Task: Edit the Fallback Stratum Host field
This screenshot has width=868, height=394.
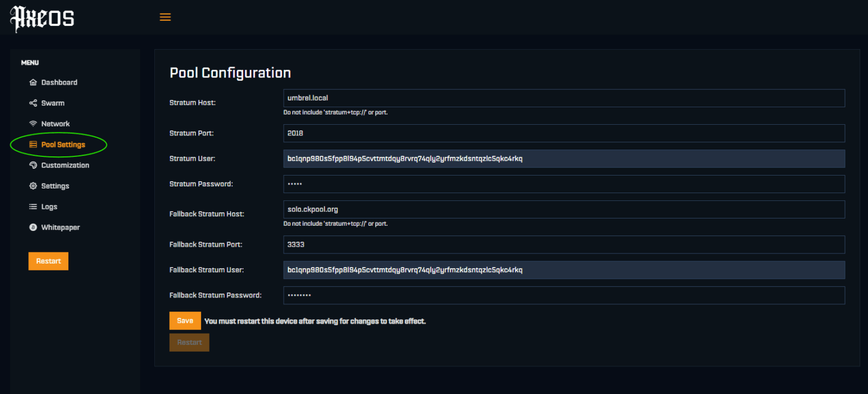Action: point(563,209)
